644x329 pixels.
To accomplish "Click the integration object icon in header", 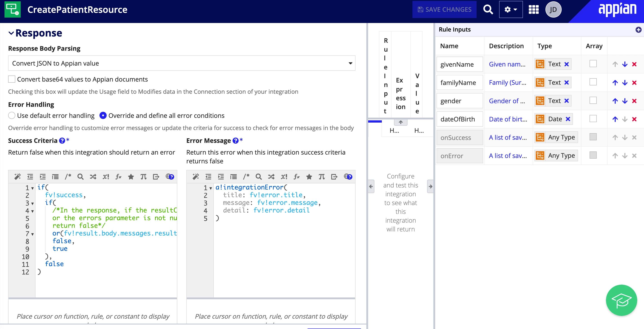I will coord(13,9).
